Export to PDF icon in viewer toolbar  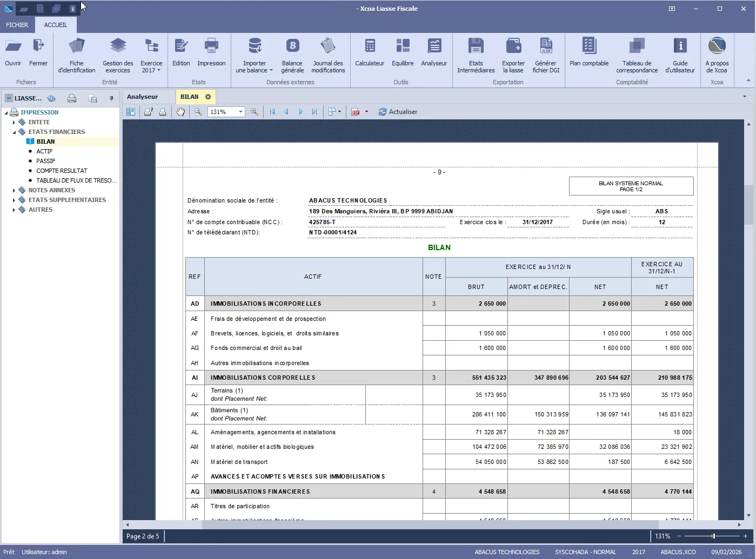(356, 112)
